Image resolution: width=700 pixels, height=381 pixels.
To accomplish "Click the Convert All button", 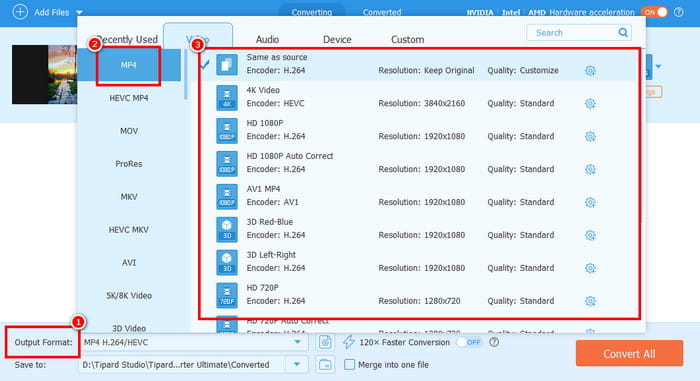I will pyautogui.click(x=629, y=354).
